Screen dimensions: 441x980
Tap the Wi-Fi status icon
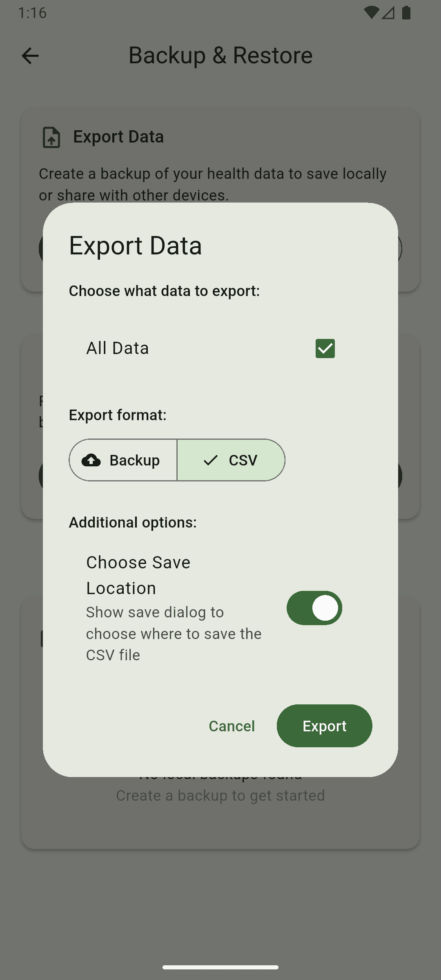[371, 13]
